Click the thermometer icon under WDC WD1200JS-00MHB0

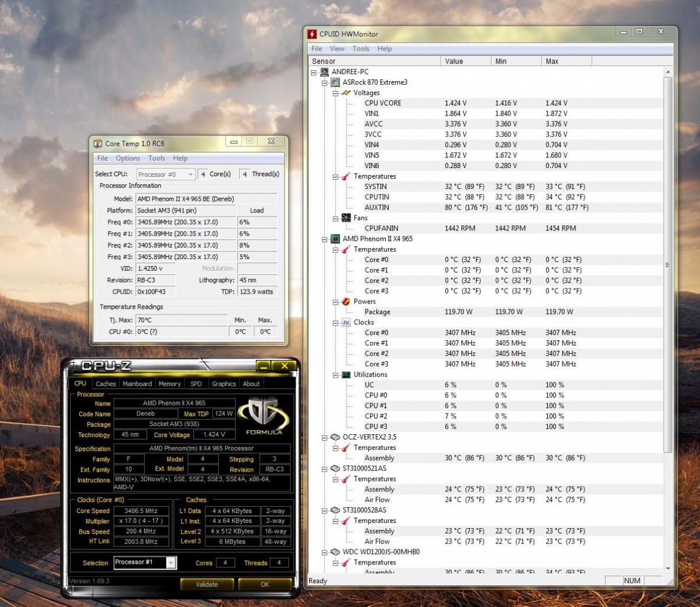tap(346, 563)
